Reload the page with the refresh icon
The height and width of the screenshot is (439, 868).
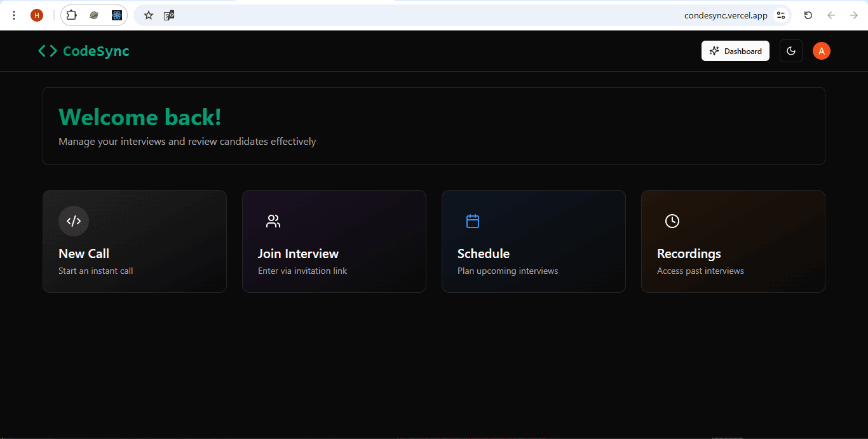point(808,15)
